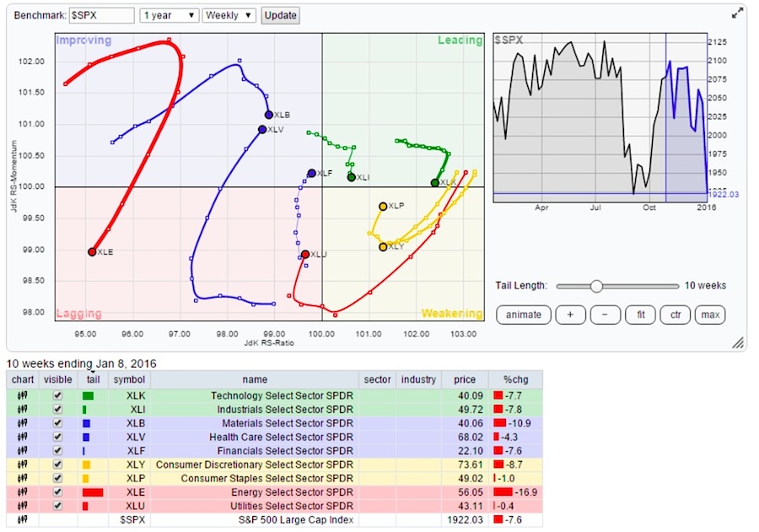Uncheck visible box for XLV
This screenshot has width=759, height=532.
pyautogui.click(x=57, y=437)
